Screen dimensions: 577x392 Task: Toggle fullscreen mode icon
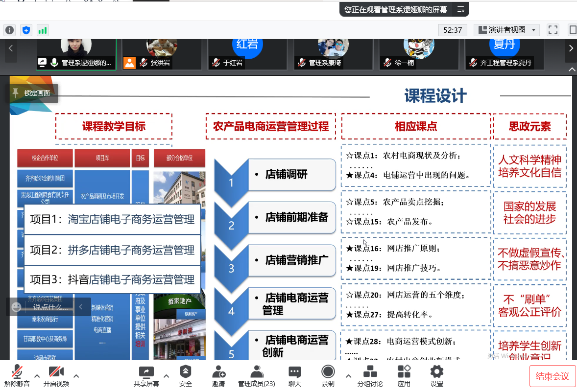pos(553,30)
